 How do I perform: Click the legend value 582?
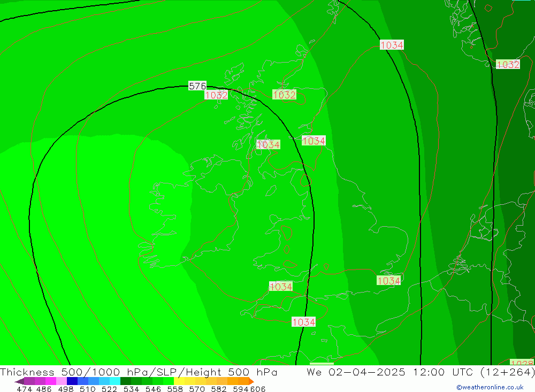point(218,389)
